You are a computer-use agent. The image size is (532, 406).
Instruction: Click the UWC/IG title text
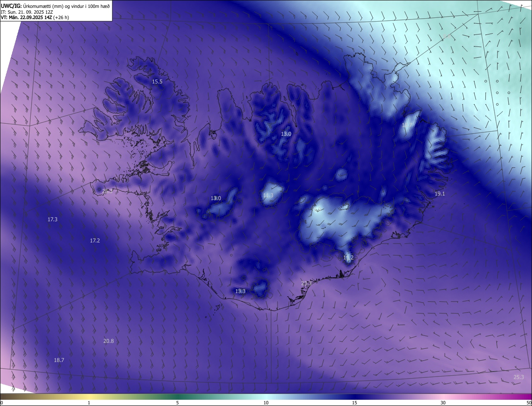click(10, 6)
